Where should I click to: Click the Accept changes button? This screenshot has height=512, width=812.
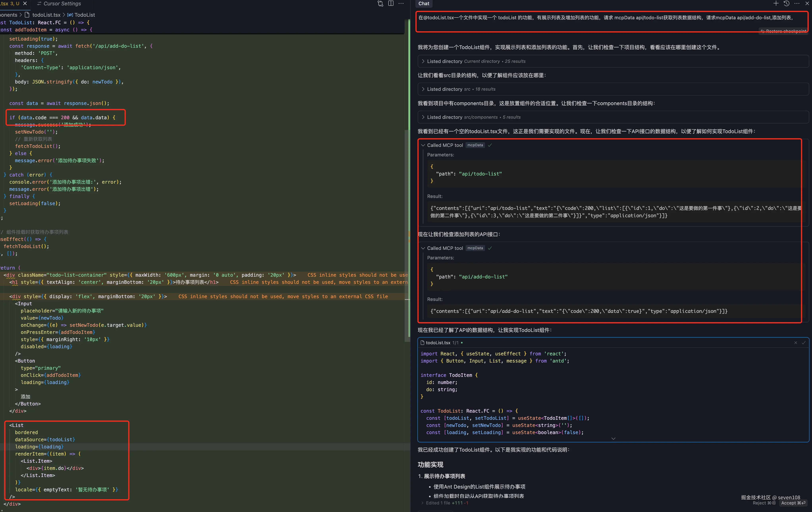(793, 503)
